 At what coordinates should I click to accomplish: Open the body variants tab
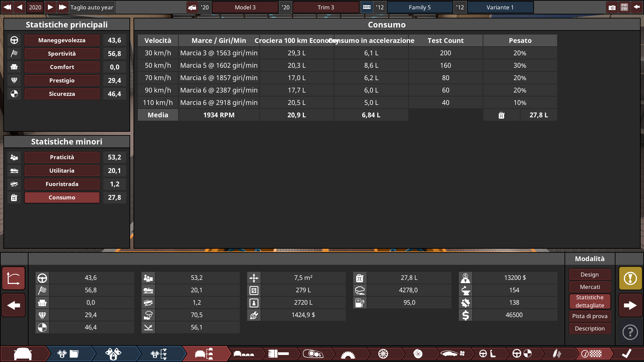[244, 354]
